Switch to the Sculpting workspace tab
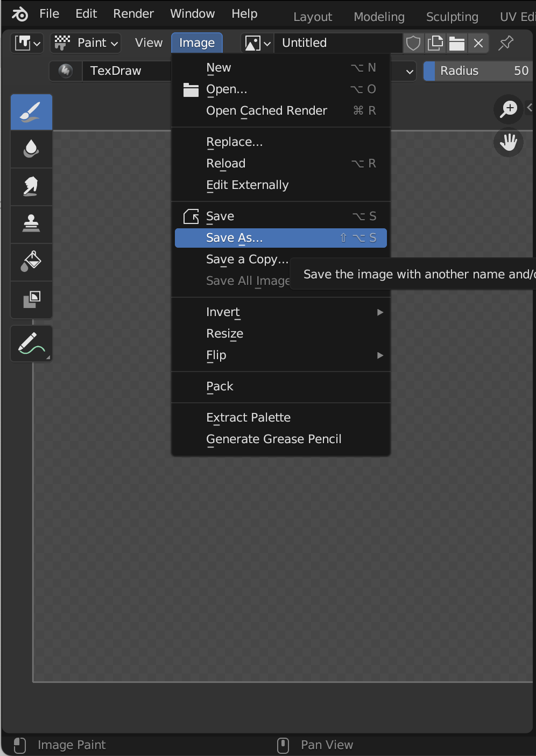536x756 pixels. tap(452, 17)
